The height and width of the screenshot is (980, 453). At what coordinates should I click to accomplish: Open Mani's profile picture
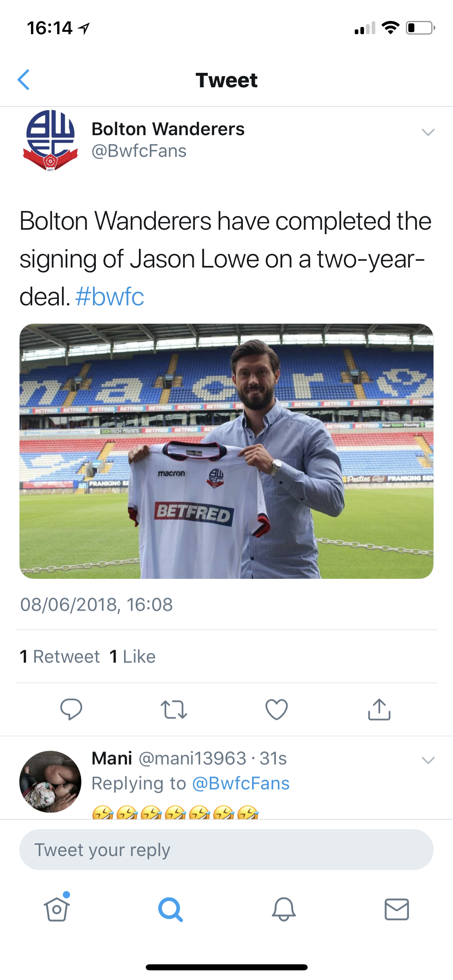50,781
